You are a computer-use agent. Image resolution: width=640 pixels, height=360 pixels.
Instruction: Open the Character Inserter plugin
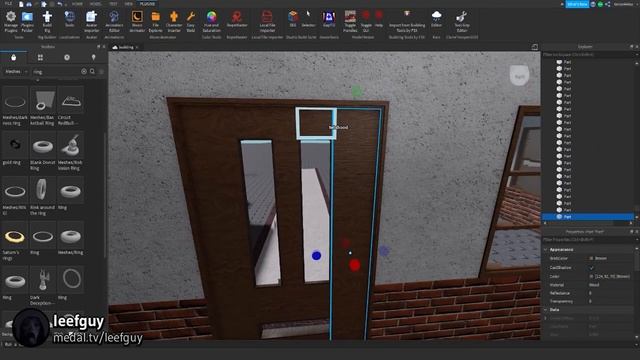[174, 21]
